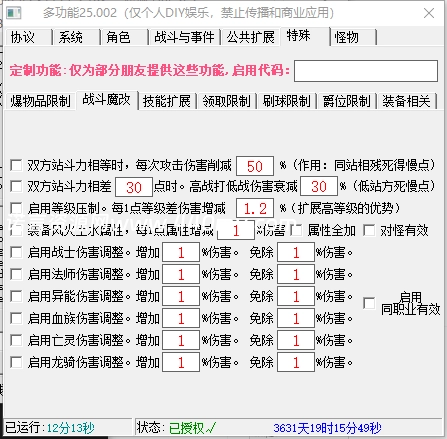Screen dimensions: 447x439
Task: Enable 启用法师伤害调整 checkbox
Action: coord(16,274)
